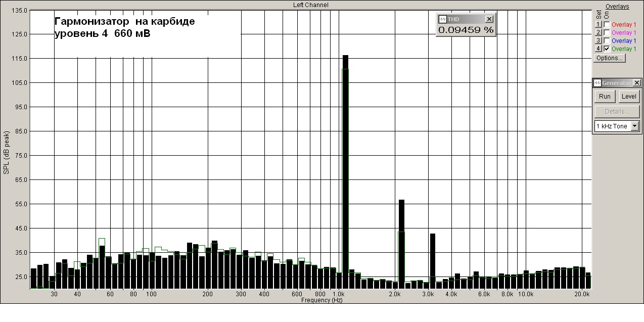Click the SPL (dB peak) axis label

[x=6, y=152]
